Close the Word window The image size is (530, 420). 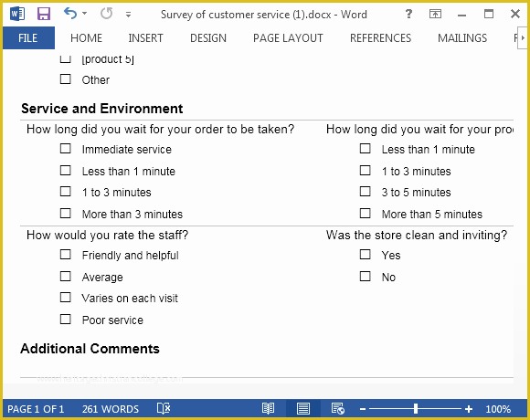[515, 14]
